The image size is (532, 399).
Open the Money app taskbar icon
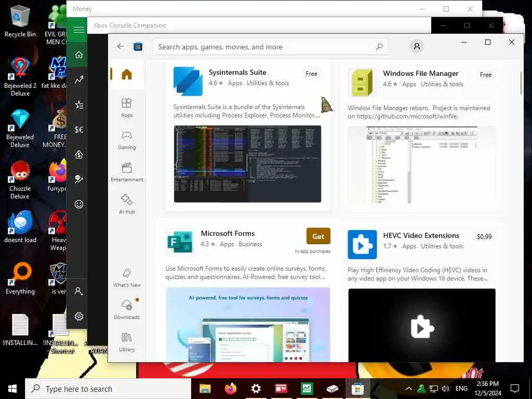[307, 389]
